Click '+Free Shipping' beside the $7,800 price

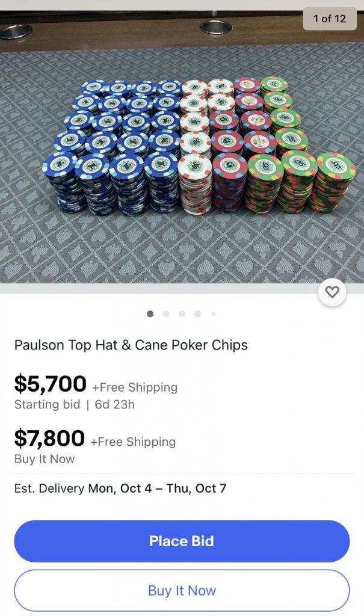coord(133,442)
